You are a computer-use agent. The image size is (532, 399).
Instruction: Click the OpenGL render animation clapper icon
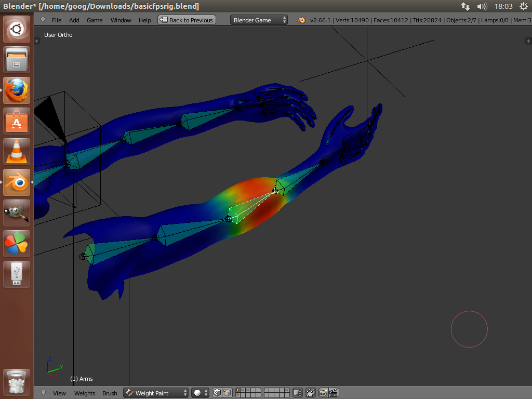[334, 393]
